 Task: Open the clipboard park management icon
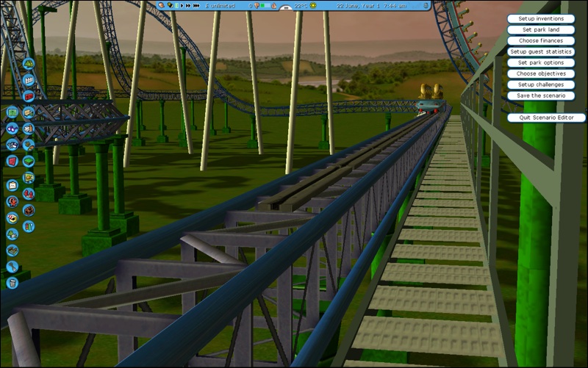(x=12, y=185)
